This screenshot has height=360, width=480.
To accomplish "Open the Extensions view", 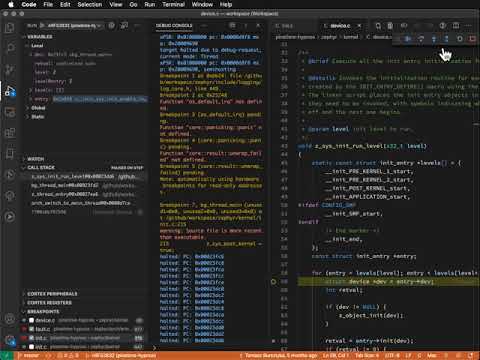I will coord(10,133).
